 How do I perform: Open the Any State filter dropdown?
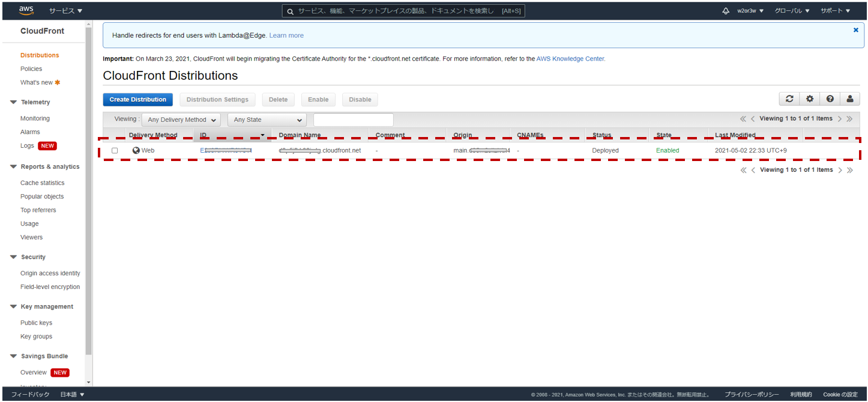[x=267, y=120]
